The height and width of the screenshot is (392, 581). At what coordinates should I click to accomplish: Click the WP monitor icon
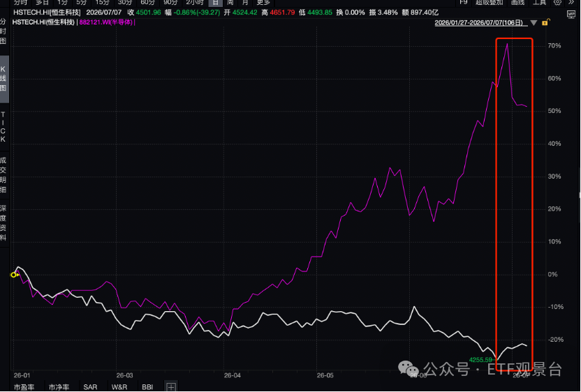coord(571,14)
